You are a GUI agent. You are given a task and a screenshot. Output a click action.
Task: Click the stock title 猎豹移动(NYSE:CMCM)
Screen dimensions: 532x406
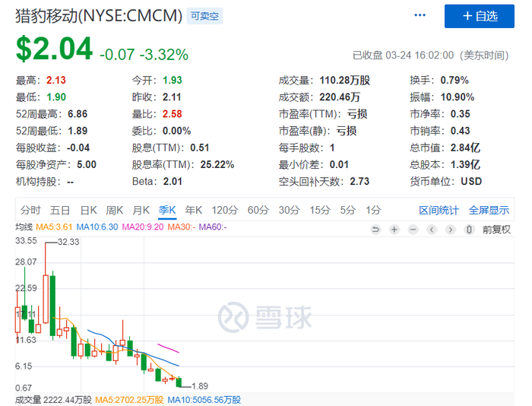tap(99, 16)
